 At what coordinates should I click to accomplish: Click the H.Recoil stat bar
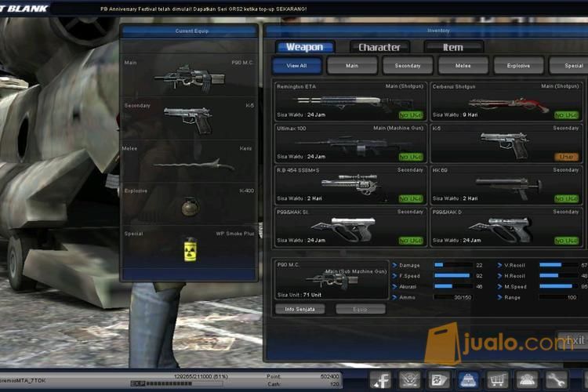[x=558, y=276]
